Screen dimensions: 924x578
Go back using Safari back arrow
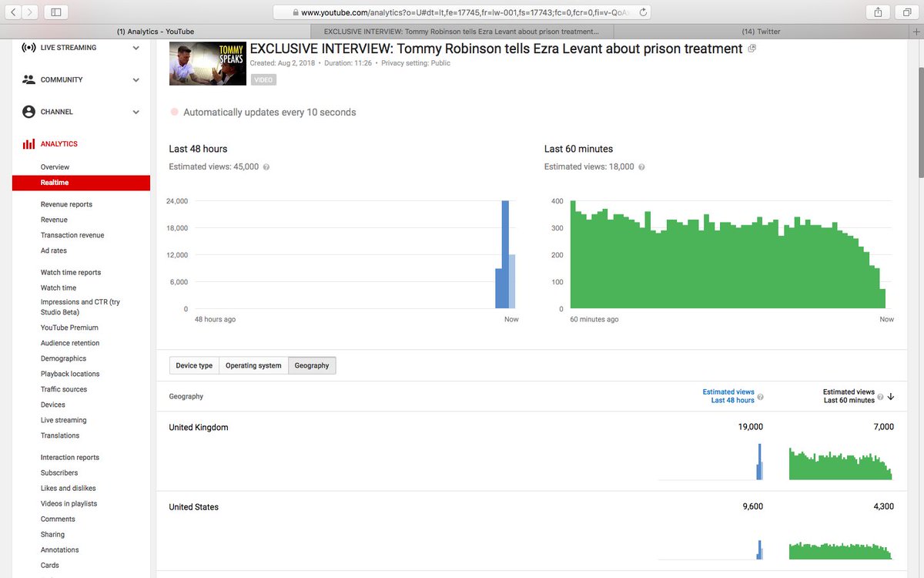pos(15,12)
